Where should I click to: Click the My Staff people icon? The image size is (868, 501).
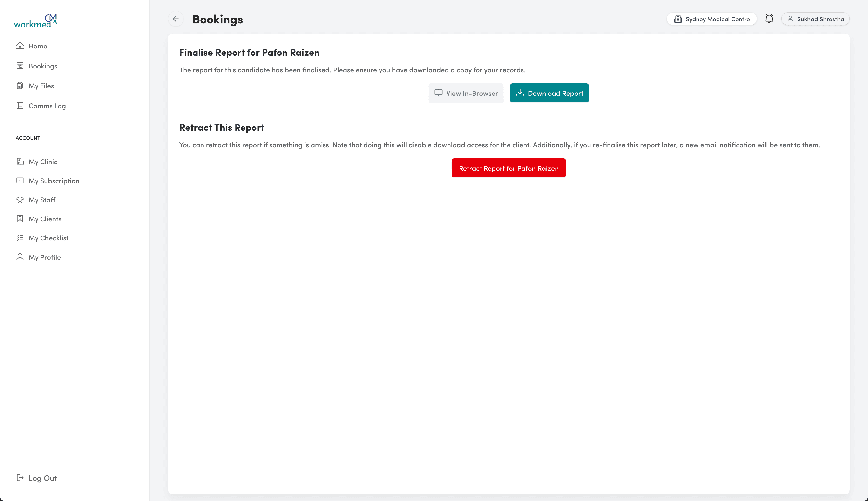(20, 200)
